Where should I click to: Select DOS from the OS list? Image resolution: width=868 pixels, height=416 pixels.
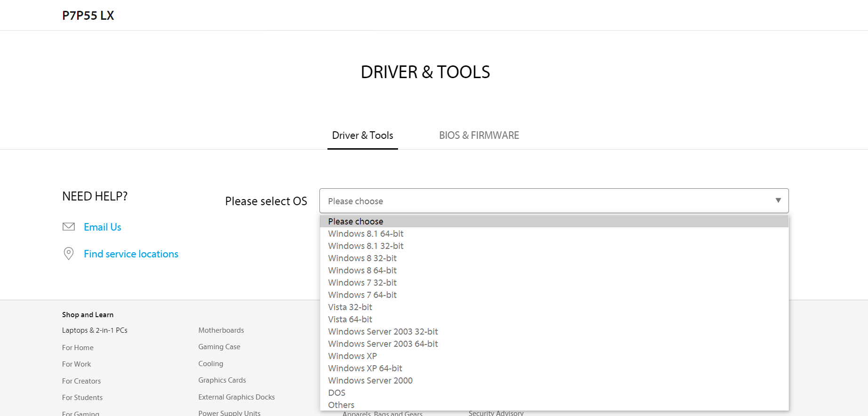tap(554, 392)
